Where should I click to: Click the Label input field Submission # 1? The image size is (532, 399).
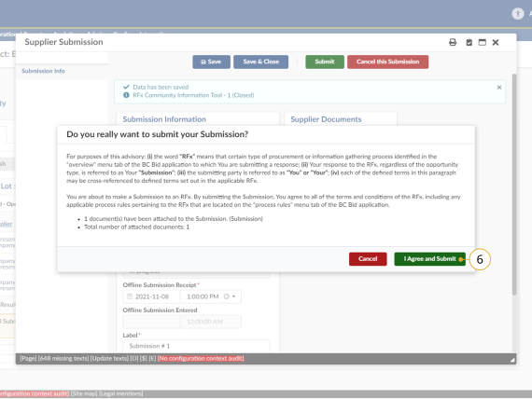coord(196,346)
